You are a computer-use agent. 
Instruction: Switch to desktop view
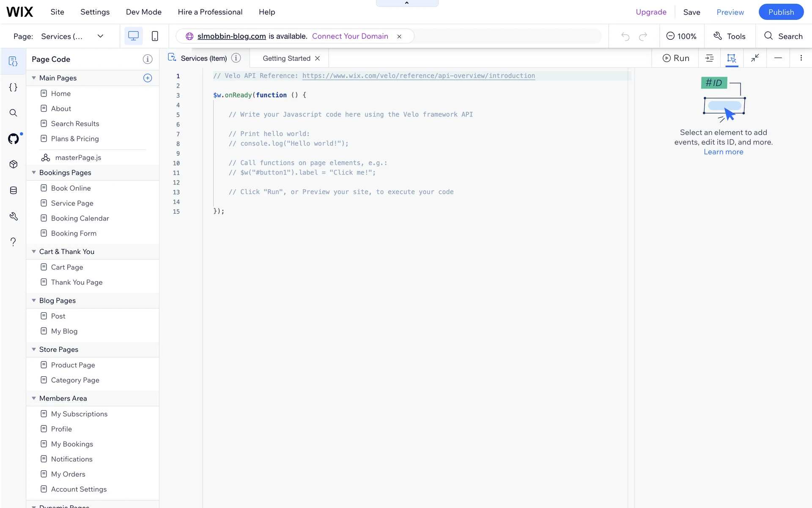pyautogui.click(x=133, y=36)
